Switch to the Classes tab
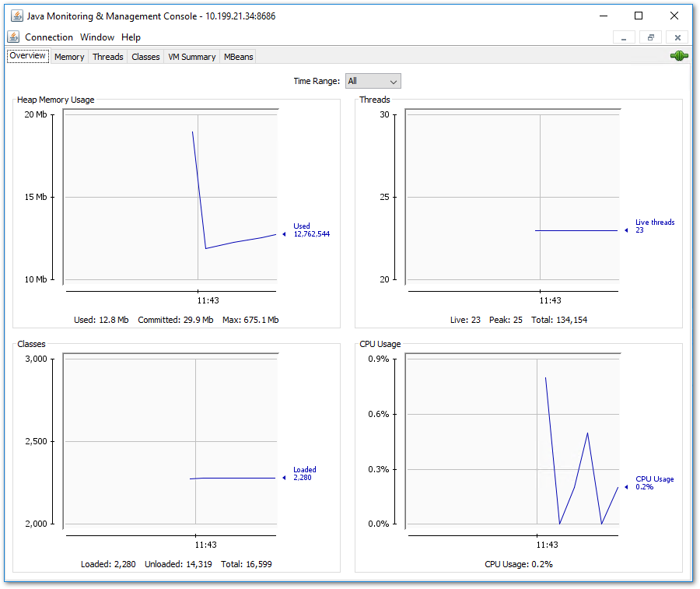This screenshot has height=589, width=700. (x=145, y=57)
